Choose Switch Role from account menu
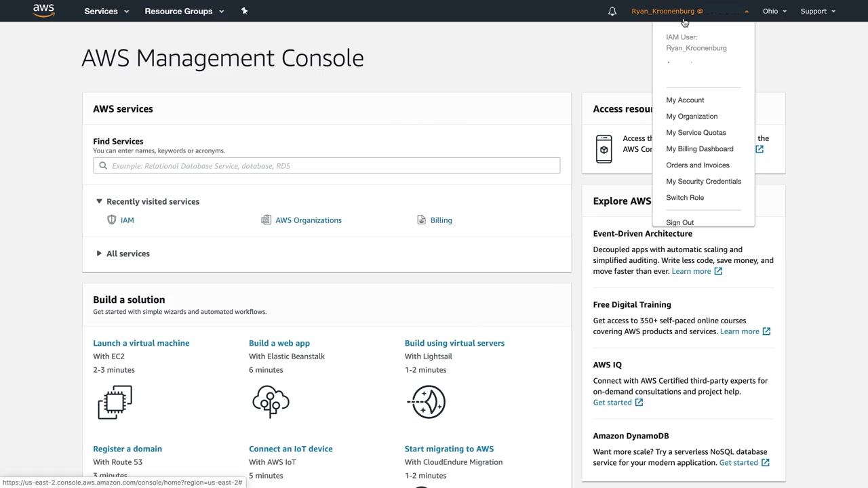Viewport: 868px width, 488px height. [685, 197]
